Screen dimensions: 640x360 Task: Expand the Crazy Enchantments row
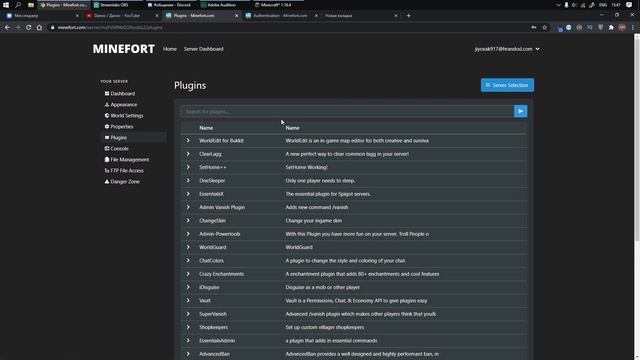tap(188, 274)
